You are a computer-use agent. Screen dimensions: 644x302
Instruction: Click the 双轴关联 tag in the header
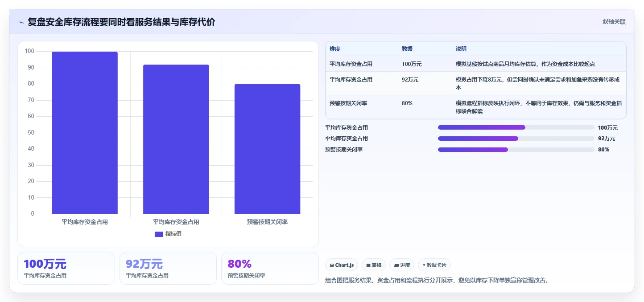(614, 22)
